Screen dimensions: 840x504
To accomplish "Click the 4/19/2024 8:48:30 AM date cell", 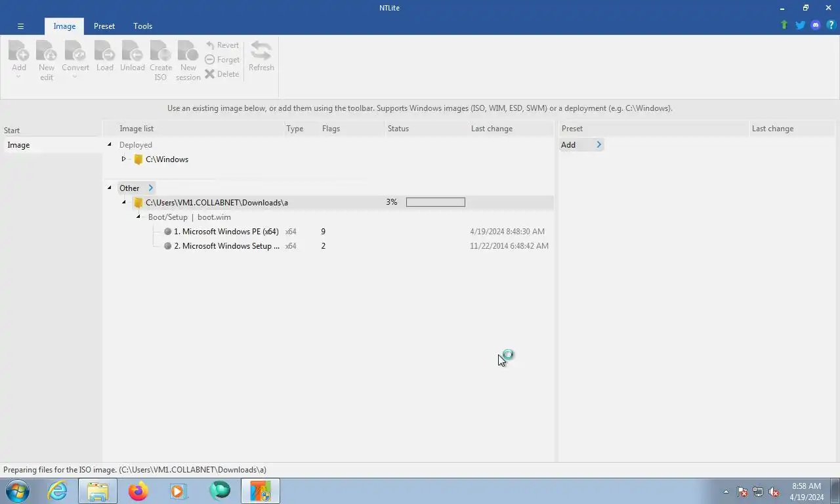I will click(507, 232).
